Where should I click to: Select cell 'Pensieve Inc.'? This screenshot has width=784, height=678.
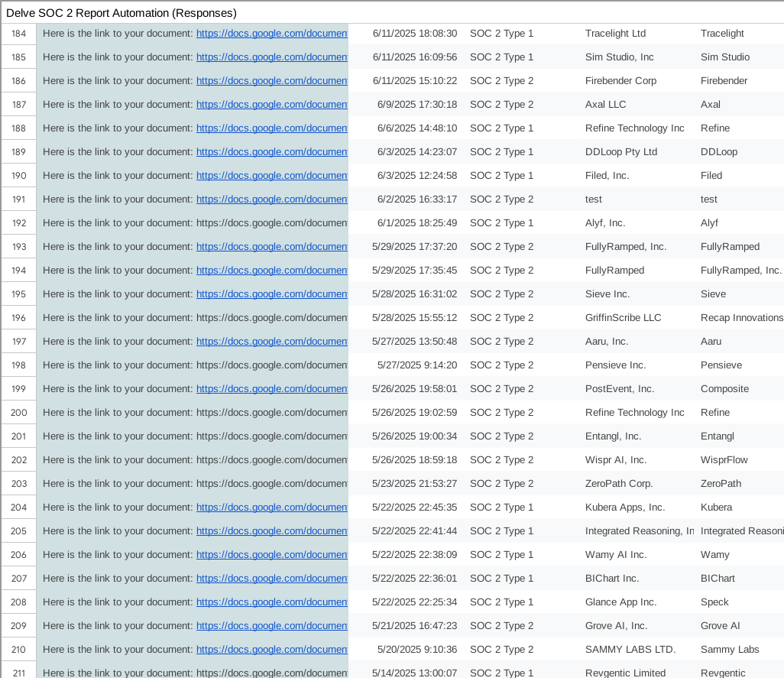615,365
